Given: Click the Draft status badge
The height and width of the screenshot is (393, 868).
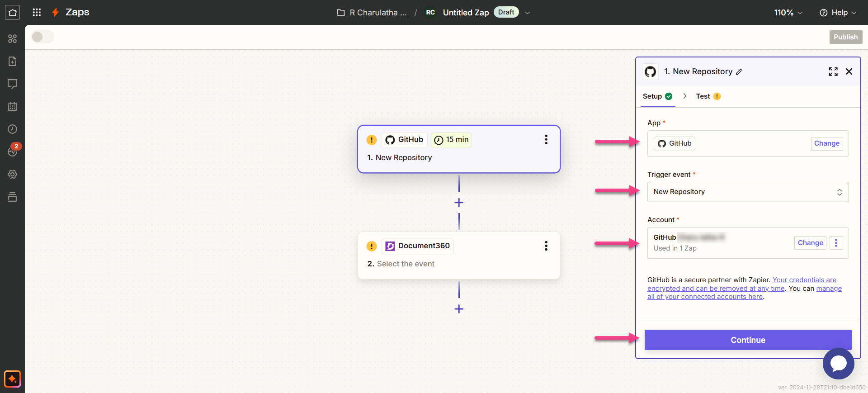Looking at the screenshot, I should coord(506,12).
